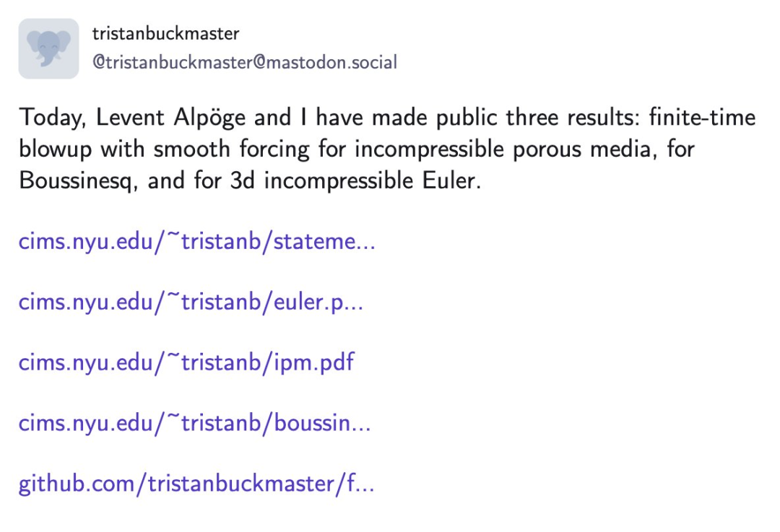
Task: Select the @tristanbuckmaster@mastodon.social handle
Action: (x=245, y=63)
